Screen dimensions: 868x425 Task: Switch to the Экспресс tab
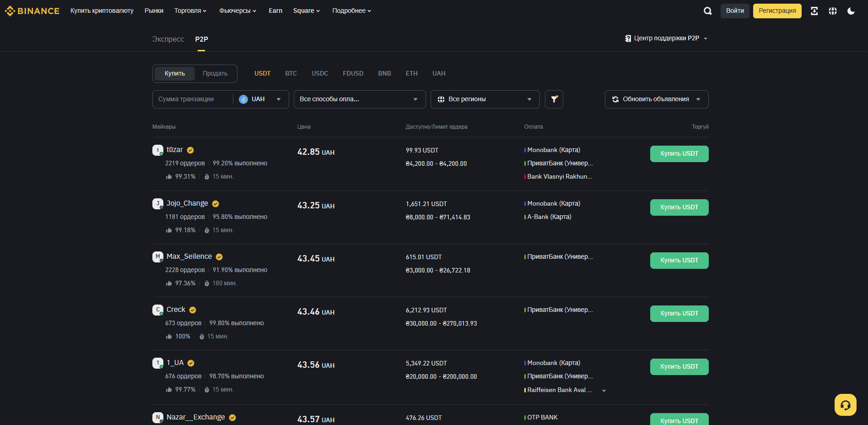168,39
